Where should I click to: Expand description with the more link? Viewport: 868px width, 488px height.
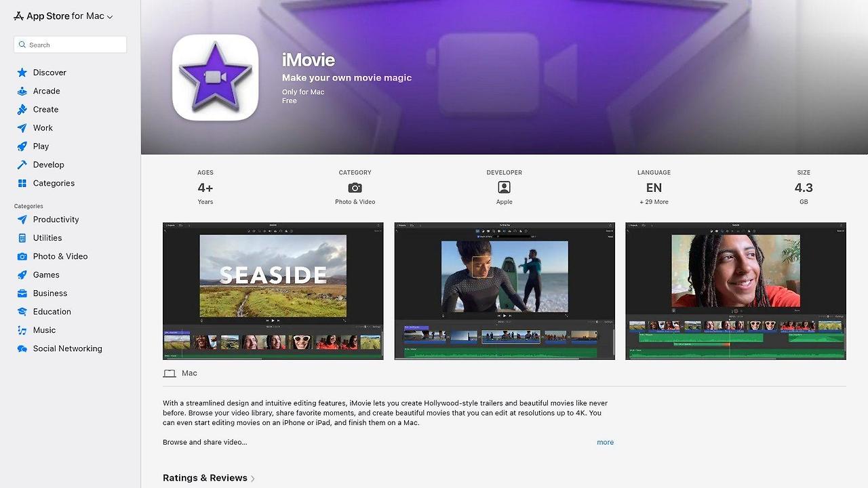605,442
